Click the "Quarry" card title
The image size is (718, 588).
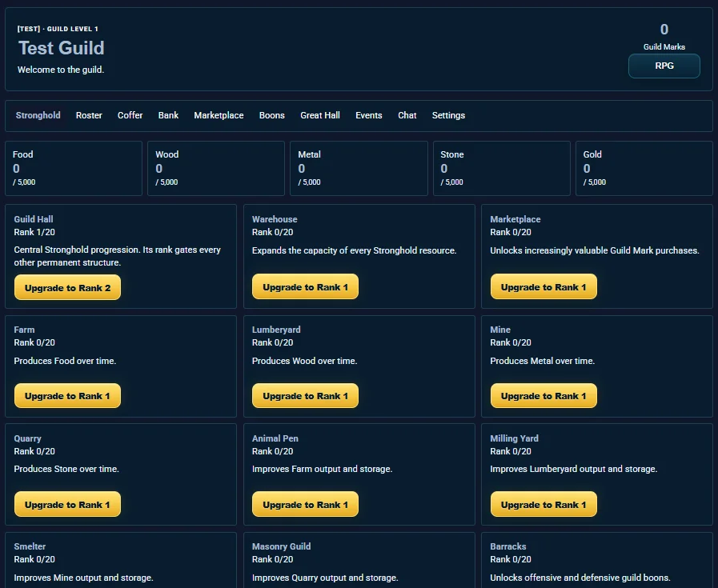pyautogui.click(x=27, y=438)
